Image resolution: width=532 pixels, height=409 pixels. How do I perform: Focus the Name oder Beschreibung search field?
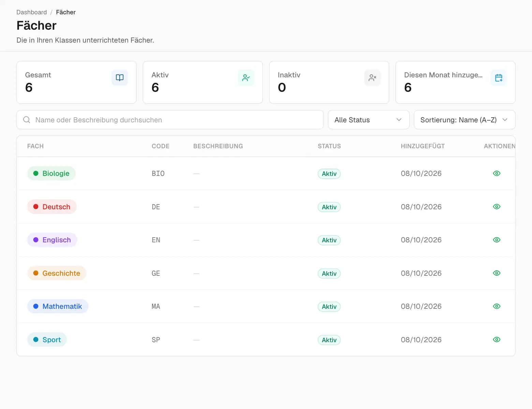point(170,120)
